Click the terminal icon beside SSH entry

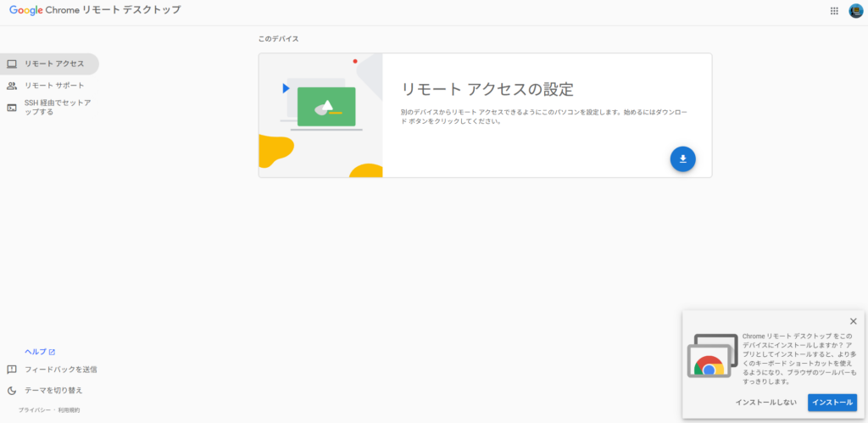click(x=12, y=108)
